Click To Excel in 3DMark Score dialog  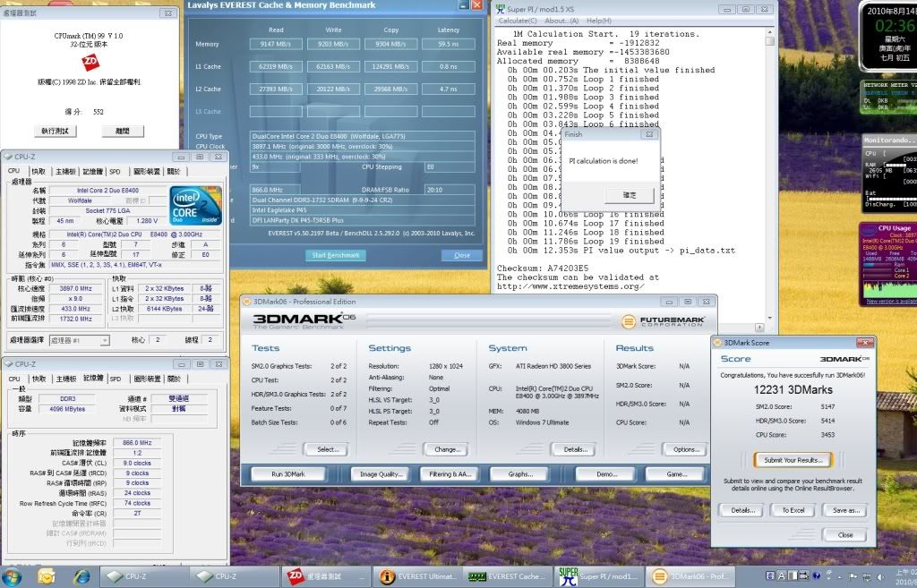click(793, 510)
